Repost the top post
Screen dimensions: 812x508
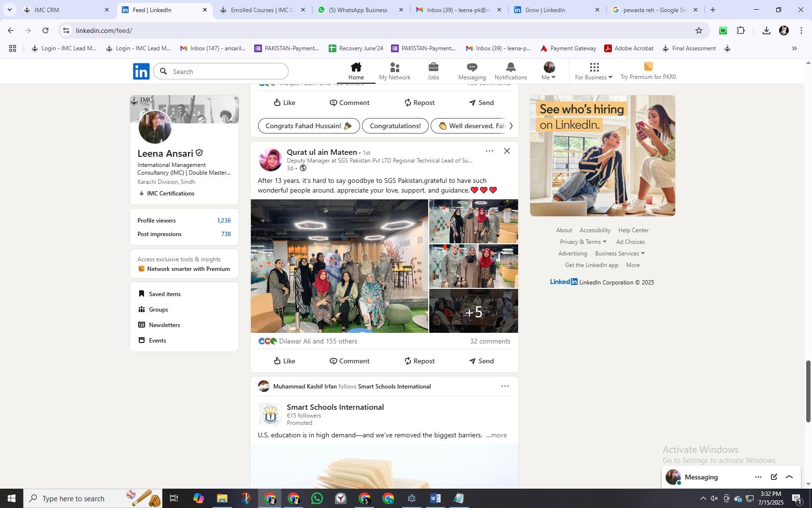tap(420, 103)
